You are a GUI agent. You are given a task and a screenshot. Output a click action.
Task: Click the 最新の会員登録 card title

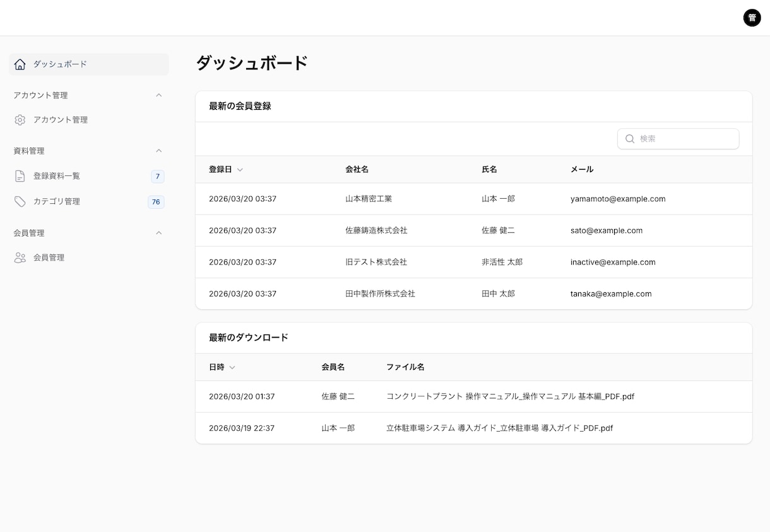240,106
